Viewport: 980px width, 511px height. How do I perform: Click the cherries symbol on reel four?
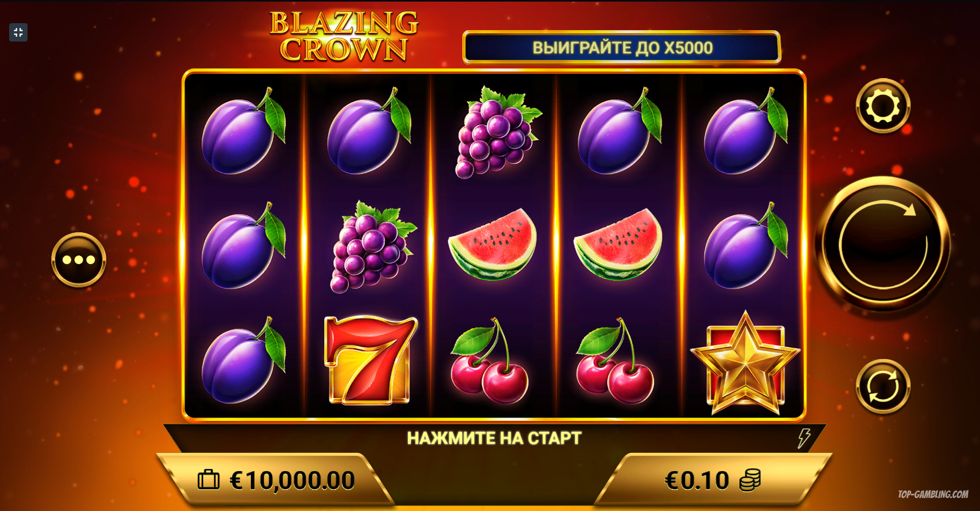tap(615, 361)
